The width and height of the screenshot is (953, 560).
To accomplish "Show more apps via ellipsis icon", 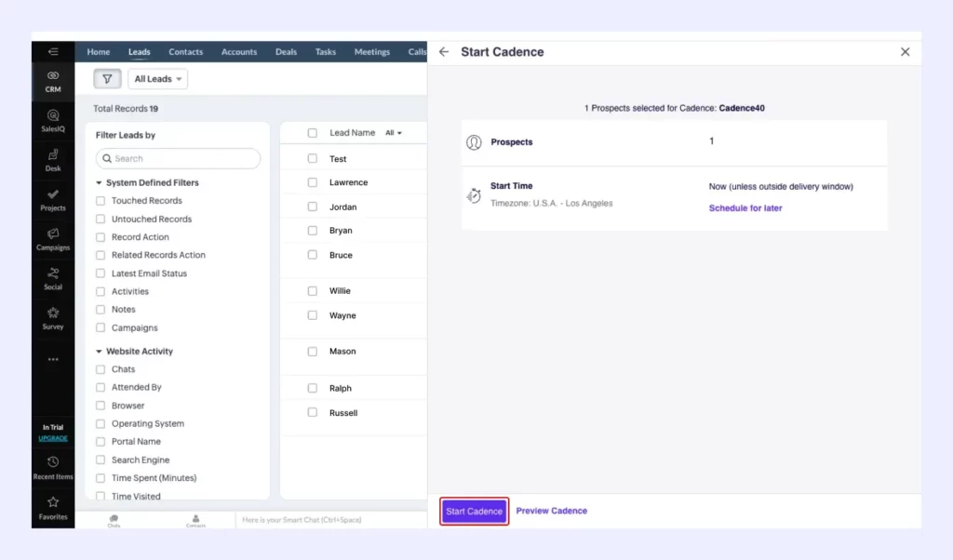I will click(x=53, y=359).
